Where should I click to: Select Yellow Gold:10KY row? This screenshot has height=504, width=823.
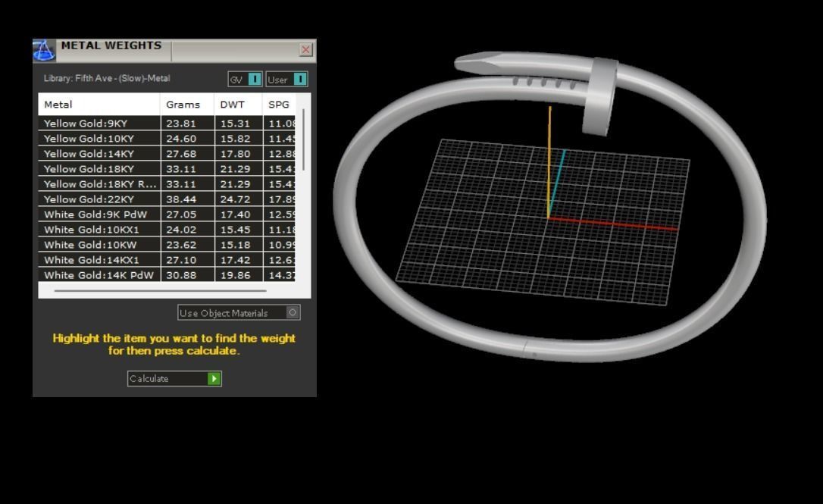click(167, 139)
